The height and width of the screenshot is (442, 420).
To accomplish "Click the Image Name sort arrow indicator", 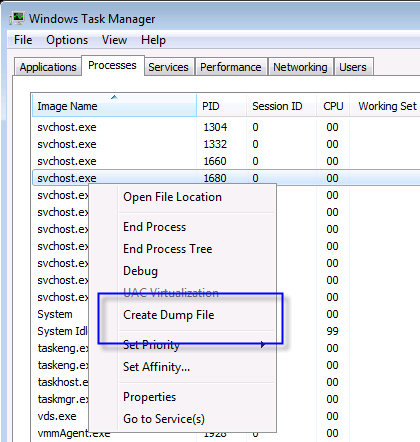I will click(114, 97).
